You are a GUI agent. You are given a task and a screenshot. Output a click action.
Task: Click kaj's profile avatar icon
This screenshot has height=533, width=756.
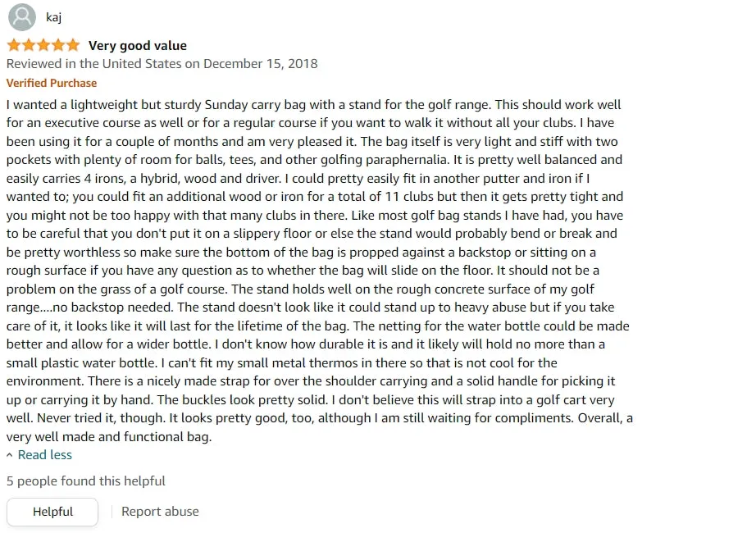coord(22,17)
